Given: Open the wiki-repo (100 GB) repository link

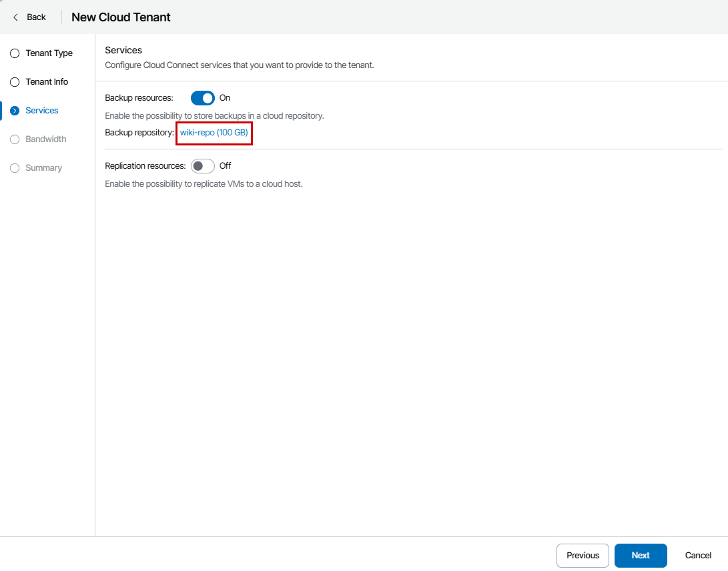Looking at the screenshot, I should (214, 133).
